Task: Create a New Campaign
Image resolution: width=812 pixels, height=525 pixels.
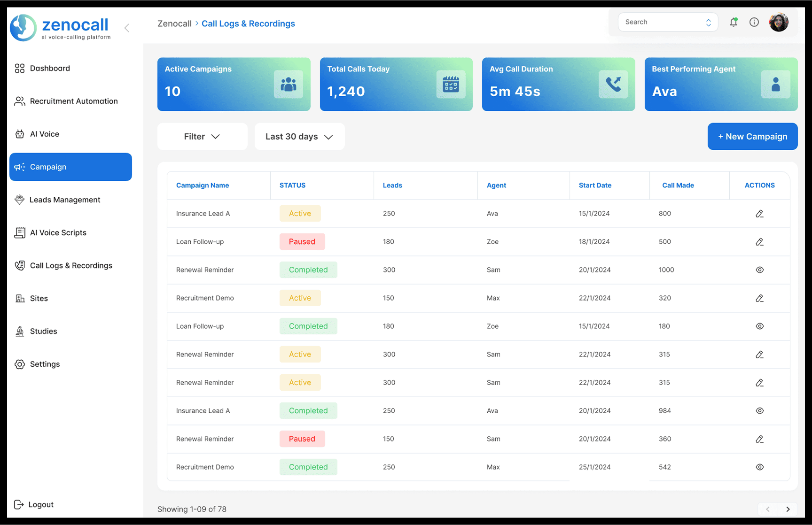Action: pos(752,136)
